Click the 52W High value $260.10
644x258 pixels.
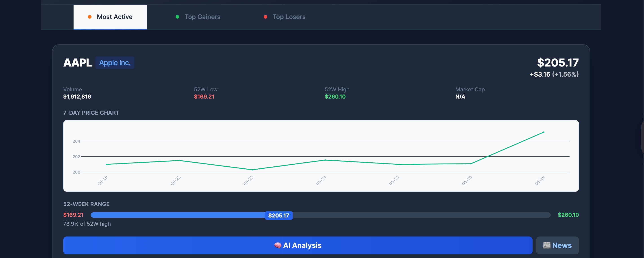pos(335,97)
